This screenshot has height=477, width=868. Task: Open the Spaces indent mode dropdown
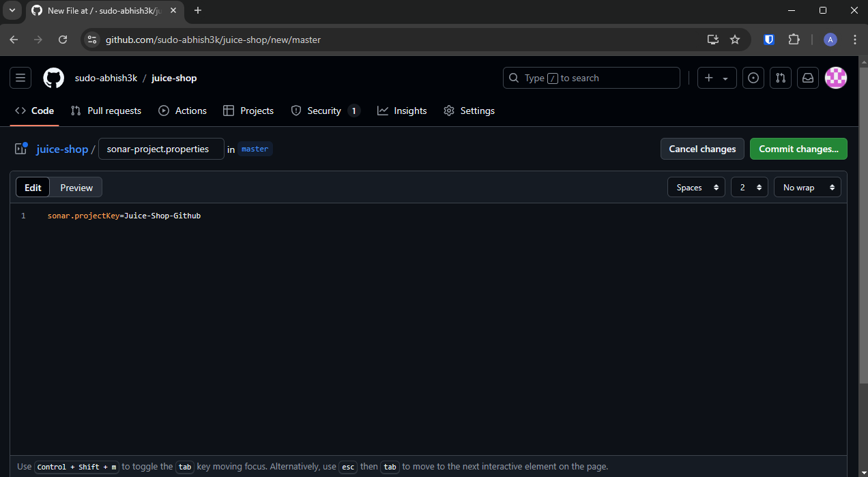pyautogui.click(x=696, y=187)
